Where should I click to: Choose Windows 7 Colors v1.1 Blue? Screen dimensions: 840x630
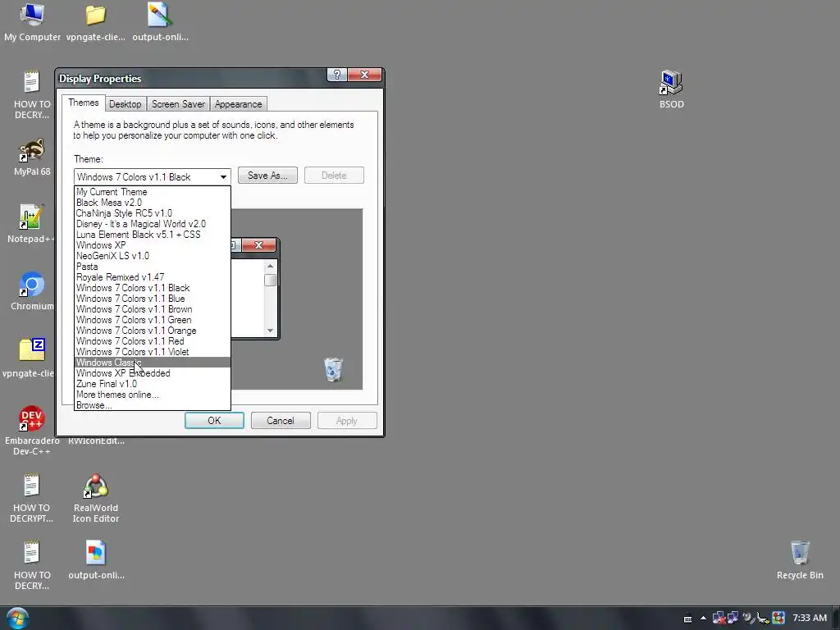click(x=152, y=299)
